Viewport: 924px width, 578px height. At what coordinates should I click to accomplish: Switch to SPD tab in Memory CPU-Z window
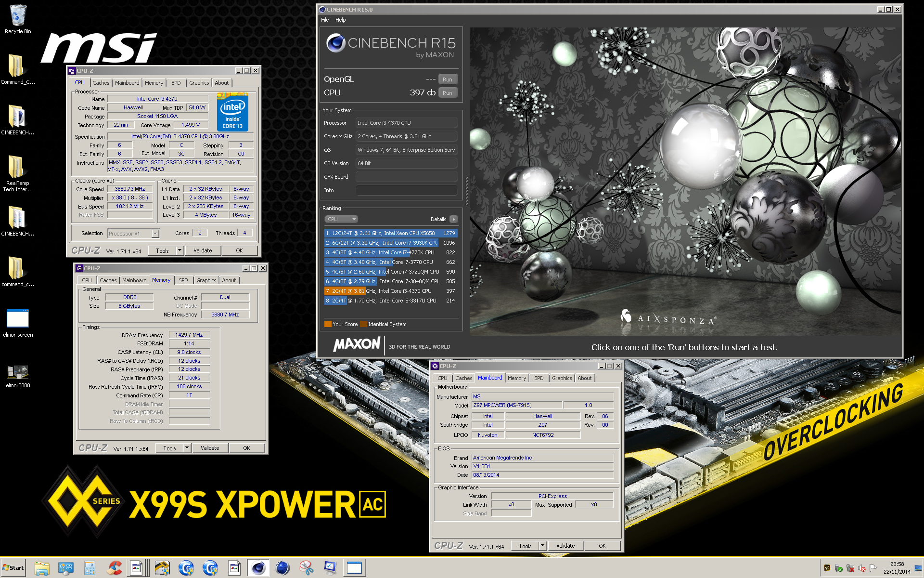pos(183,280)
